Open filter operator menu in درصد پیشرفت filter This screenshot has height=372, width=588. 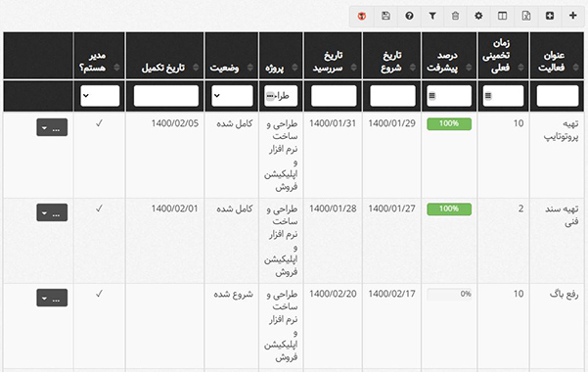tap(432, 96)
